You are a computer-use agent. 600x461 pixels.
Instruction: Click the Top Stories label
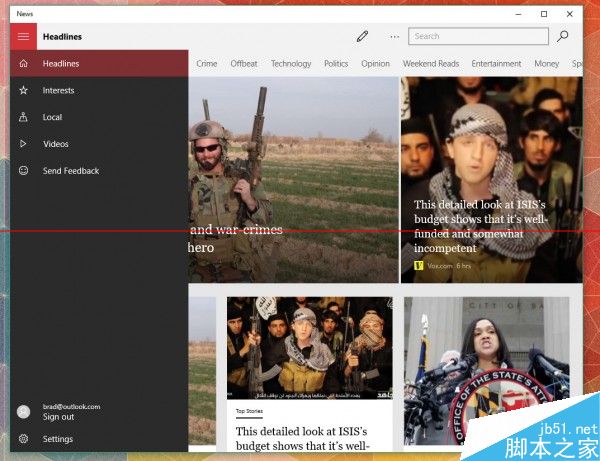(249, 411)
